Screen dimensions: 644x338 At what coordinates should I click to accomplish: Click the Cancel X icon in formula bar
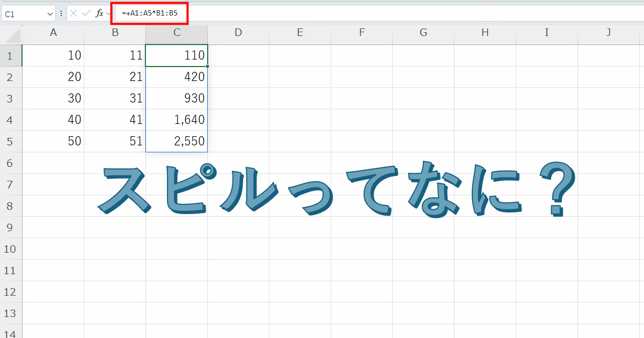(74, 13)
